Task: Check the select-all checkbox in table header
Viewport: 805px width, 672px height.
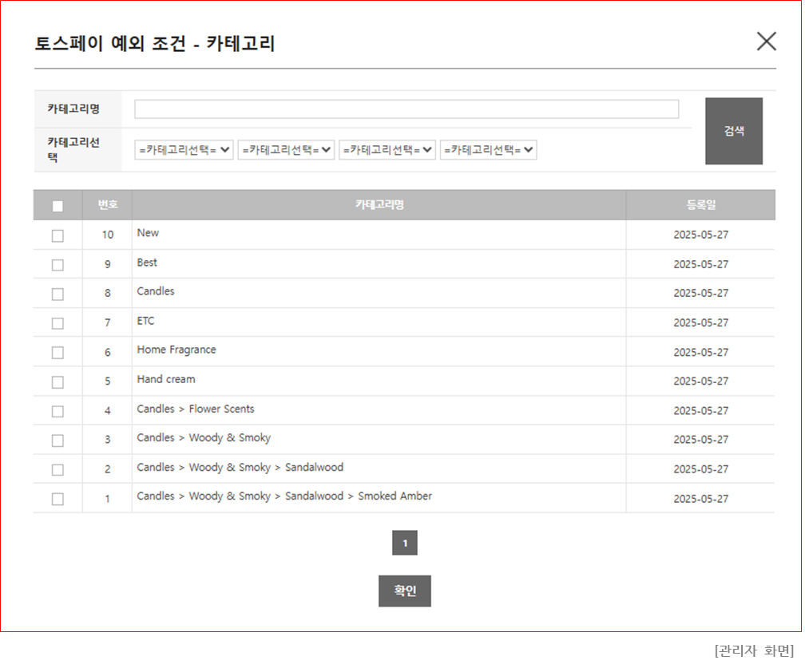Action: [57, 206]
